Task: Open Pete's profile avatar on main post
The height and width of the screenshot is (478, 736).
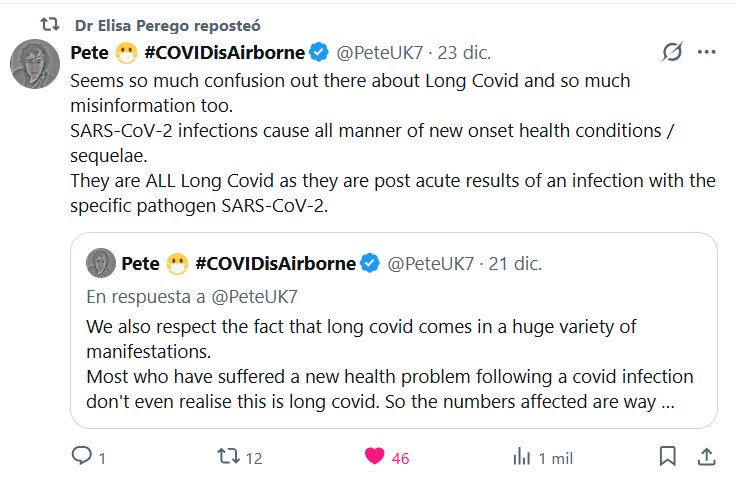Action: (x=38, y=68)
